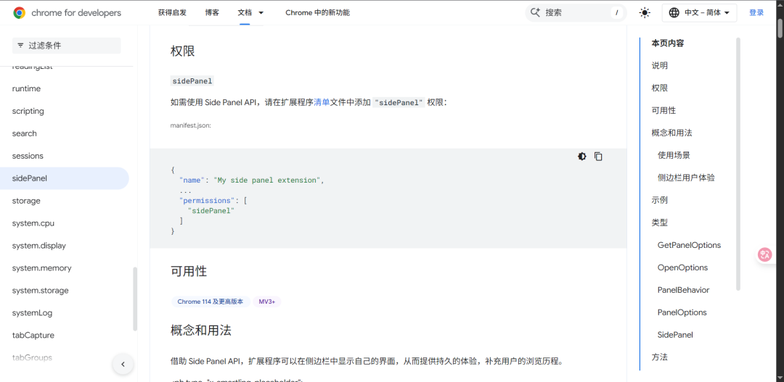Copy the manifest.json code sample
This screenshot has height=382, width=784.
(598, 156)
